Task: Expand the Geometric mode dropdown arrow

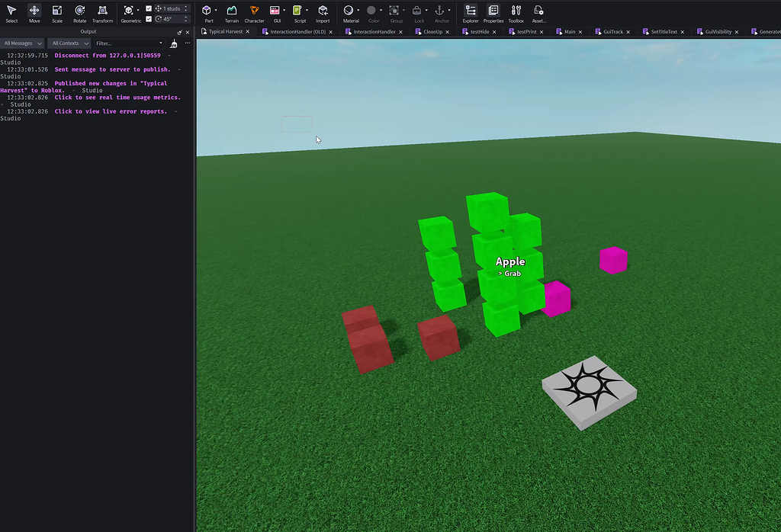Action: (x=138, y=11)
